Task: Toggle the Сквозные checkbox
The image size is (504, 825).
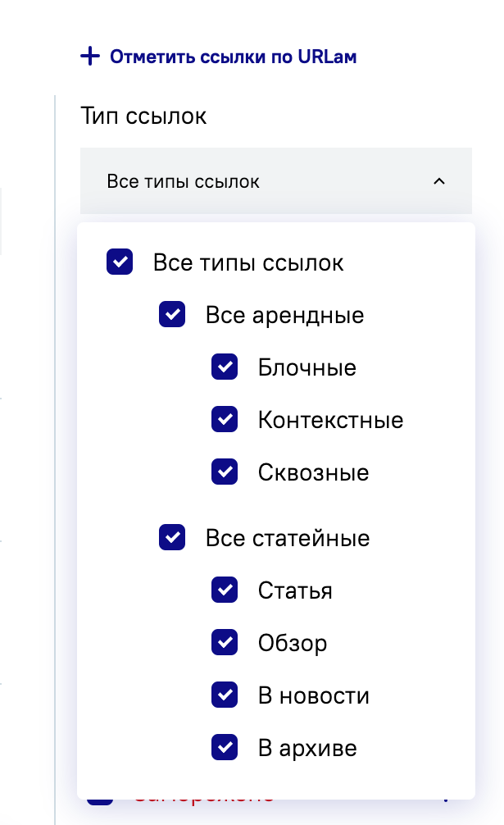Action: [225, 472]
